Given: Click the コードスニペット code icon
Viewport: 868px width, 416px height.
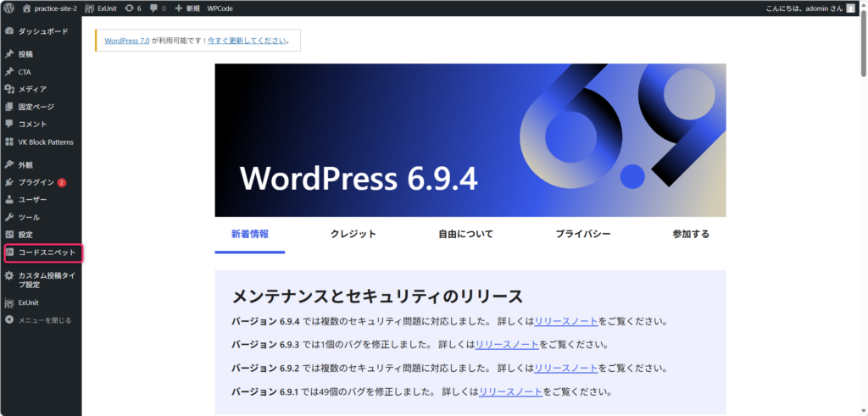Looking at the screenshot, I should pyautogui.click(x=8, y=252).
